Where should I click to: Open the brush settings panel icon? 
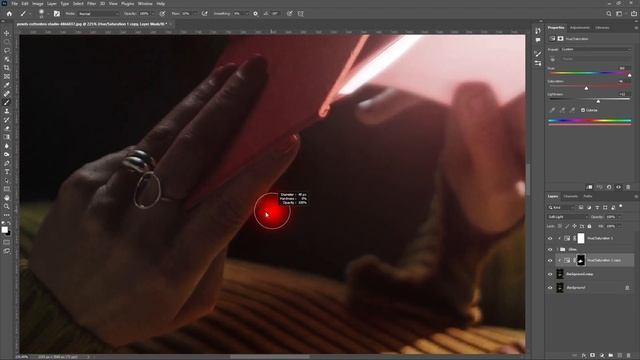point(57,13)
